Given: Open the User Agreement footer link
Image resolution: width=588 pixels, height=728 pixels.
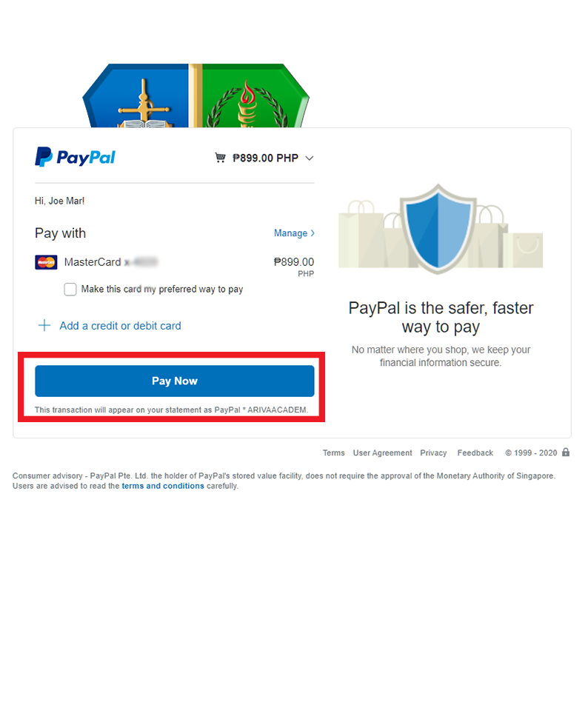Looking at the screenshot, I should click(382, 453).
